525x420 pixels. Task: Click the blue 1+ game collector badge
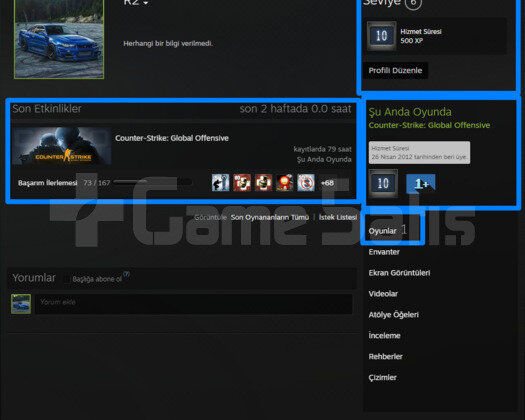click(x=421, y=184)
